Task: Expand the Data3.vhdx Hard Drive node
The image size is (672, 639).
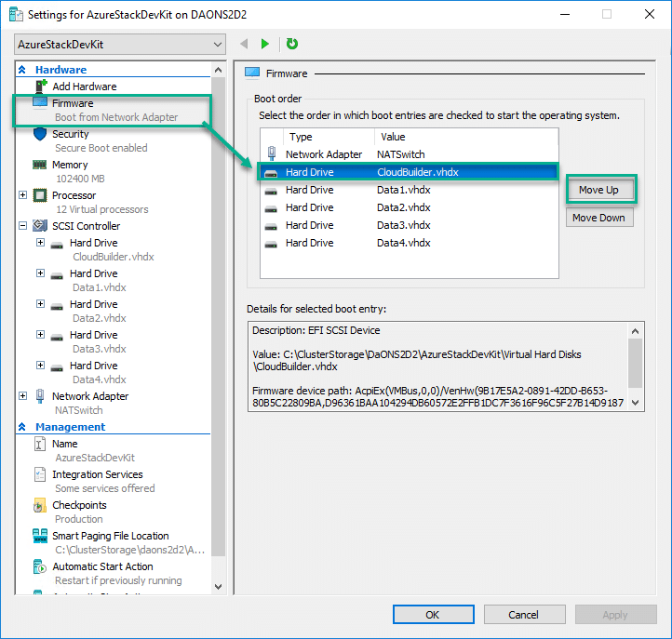Action: [x=40, y=334]
